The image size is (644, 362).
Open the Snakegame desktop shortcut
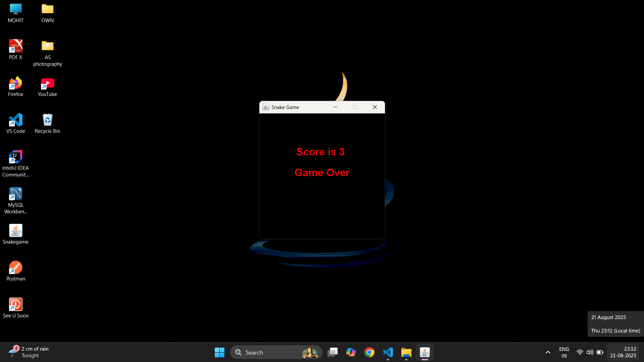click(x=15, y=231)
